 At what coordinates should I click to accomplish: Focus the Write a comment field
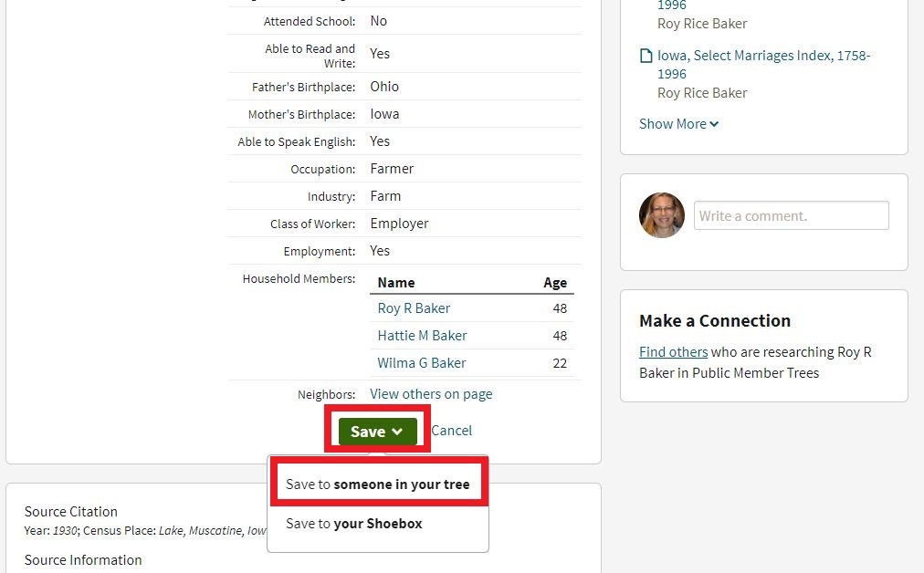click(791, 216)
